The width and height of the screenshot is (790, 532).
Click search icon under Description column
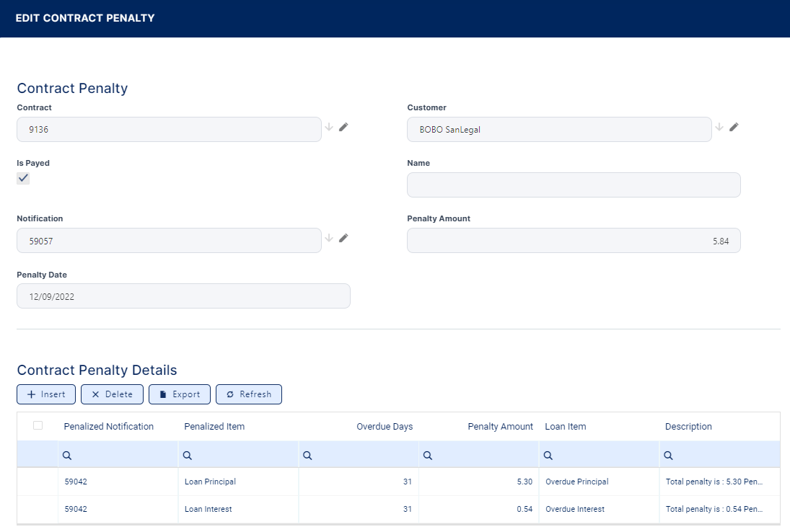click(x=669, y=456)
